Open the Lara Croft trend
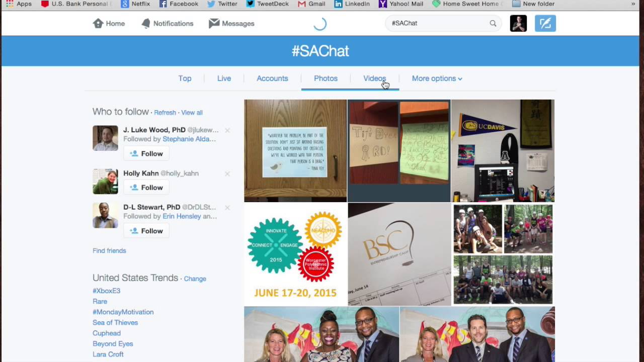 tap(108, 354)
